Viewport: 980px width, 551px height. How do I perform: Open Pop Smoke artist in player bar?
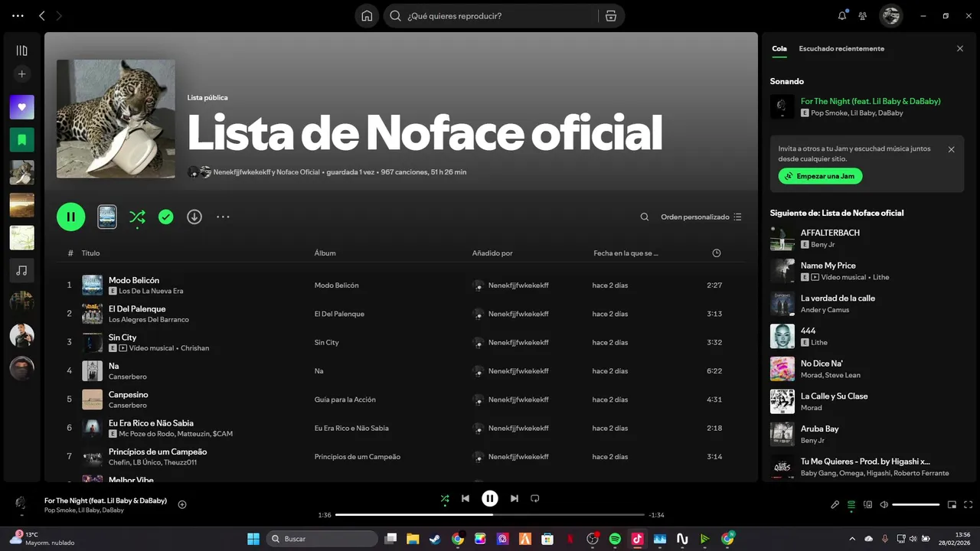(59, 510)
